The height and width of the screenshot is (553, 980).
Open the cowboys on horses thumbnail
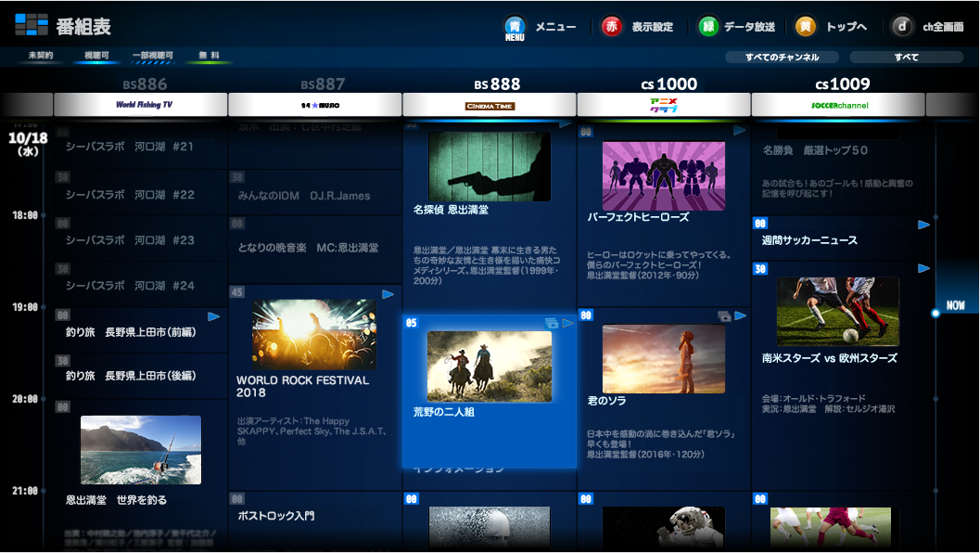(x=490, y=367)
